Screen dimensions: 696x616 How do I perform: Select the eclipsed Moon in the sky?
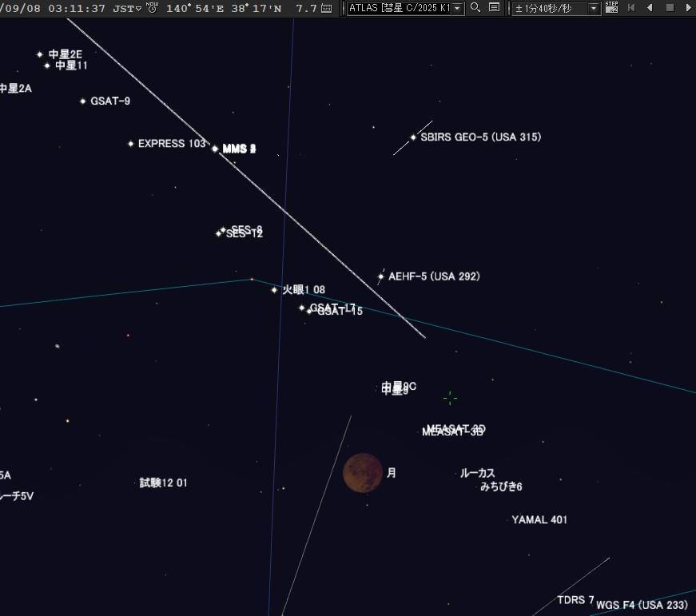[x=363, y=473]
